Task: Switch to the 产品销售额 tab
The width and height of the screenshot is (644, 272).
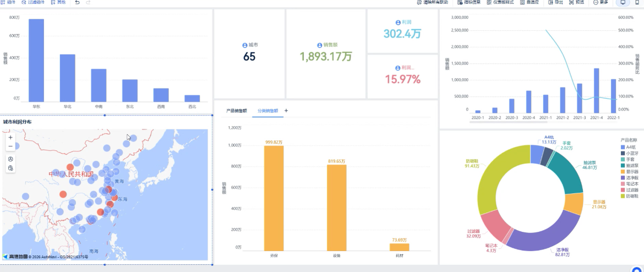Action: point(237,111)
